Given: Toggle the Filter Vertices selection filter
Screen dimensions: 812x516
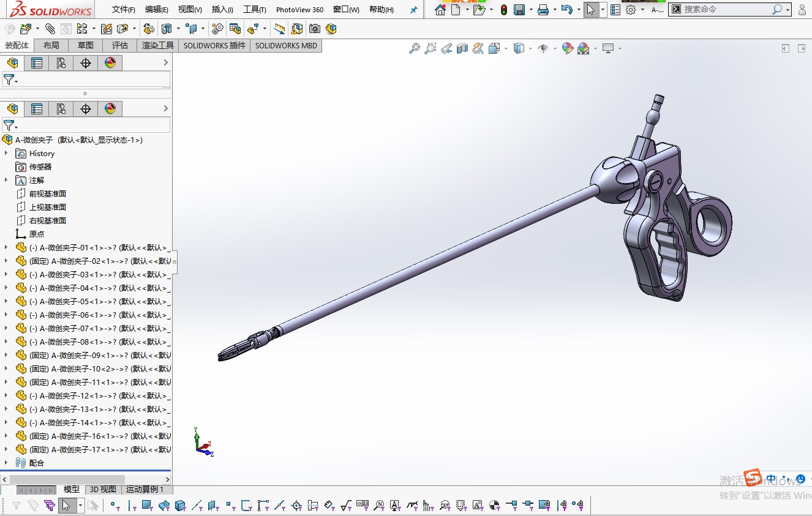Looking at the screenshot, I should tap(115, 506).
